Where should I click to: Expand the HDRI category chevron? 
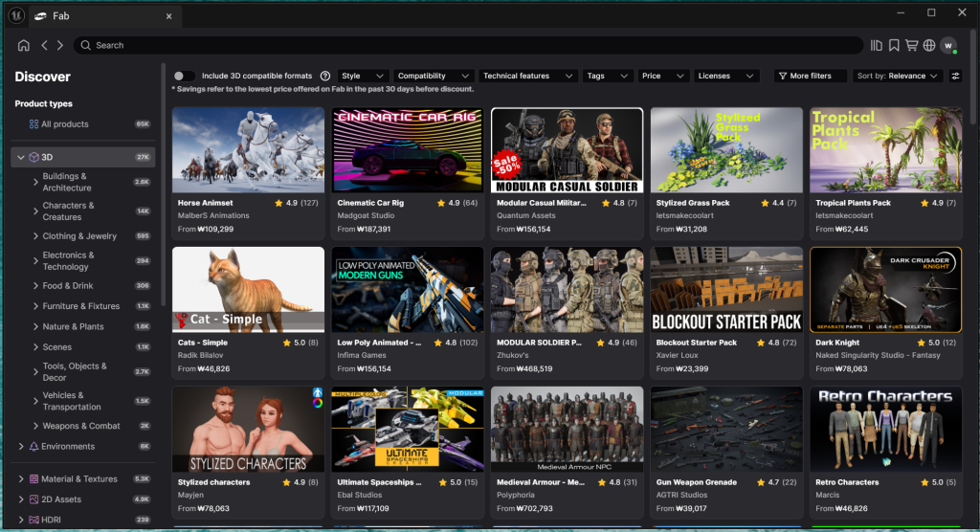pos(21,520)
